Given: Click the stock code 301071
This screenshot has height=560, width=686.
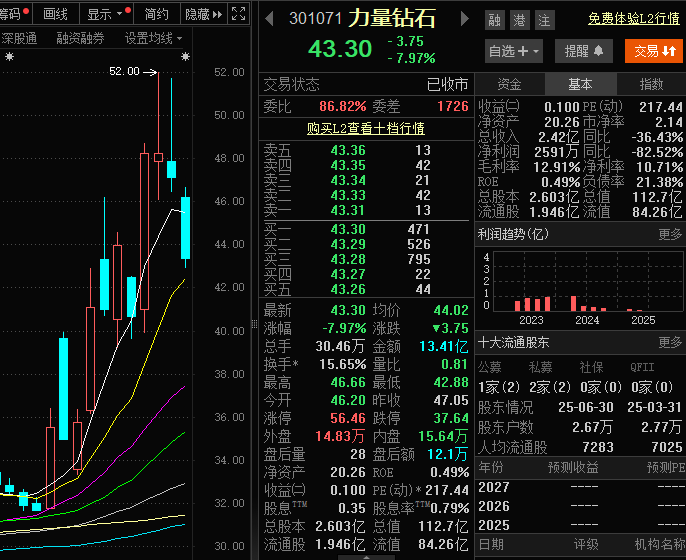Looking at the screenshot, I should [315, 18].
